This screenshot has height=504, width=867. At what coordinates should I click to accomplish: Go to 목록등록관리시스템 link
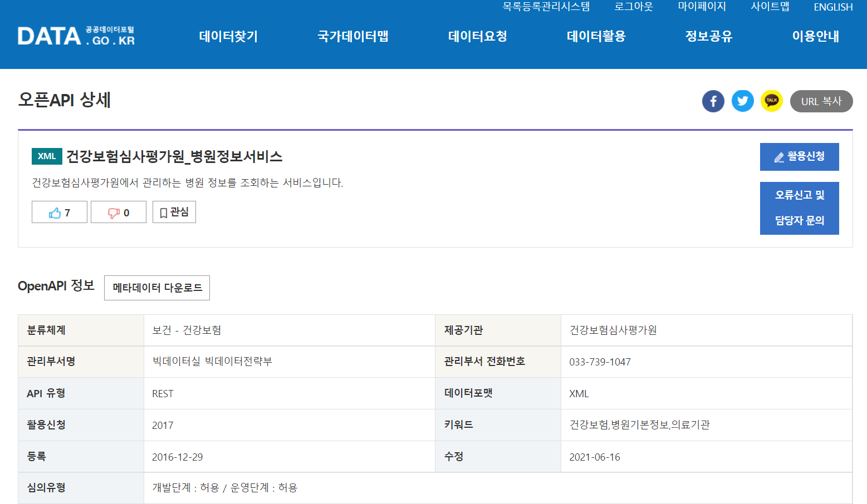point(546,7)
